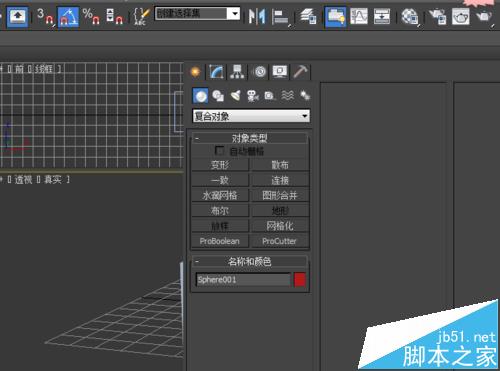
Task: Click the 网格化 button
Action: coord(280,226)
